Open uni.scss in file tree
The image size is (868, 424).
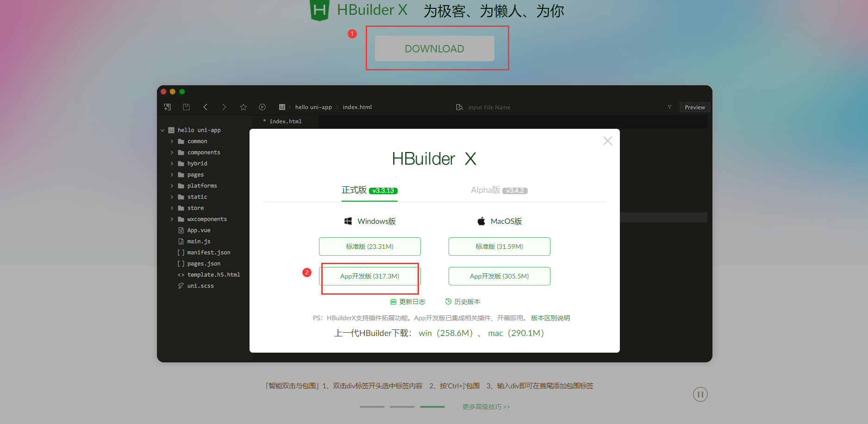(x=200, y=286)
